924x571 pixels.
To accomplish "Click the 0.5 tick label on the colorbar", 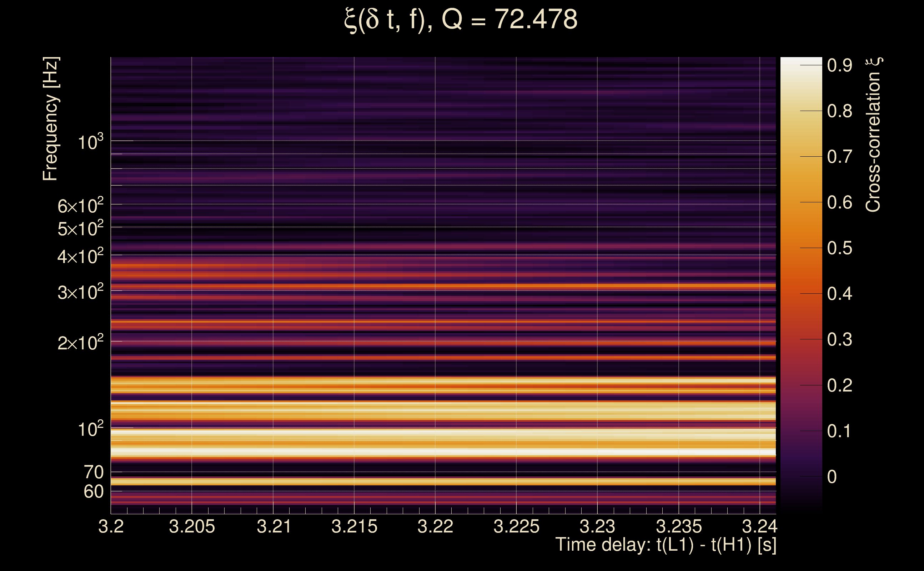I will (x=839, y=248).
